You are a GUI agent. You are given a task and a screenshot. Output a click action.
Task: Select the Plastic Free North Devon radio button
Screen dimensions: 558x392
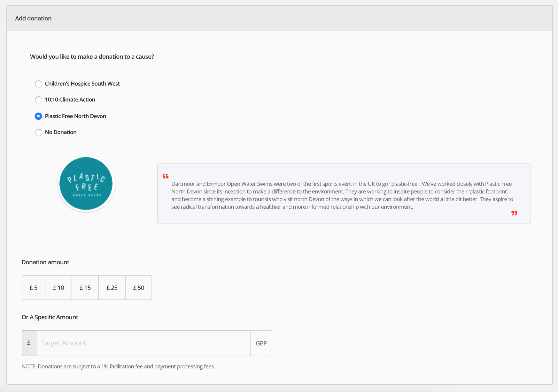[x=38, y=116]
